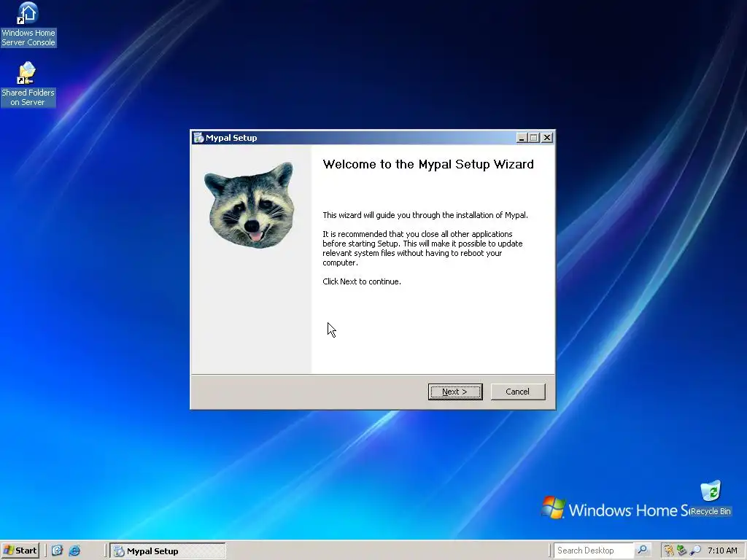747x560 pixels.
Task: Open Windows Home Server Console shortcut
Action: (28, 25)
